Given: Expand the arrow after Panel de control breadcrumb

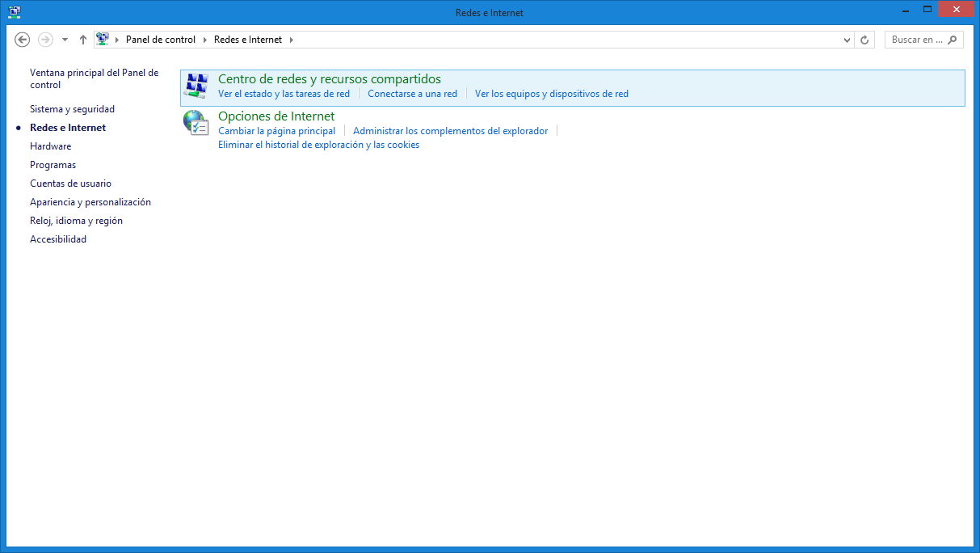Looking at the screenshot, I should coord(205,40).
